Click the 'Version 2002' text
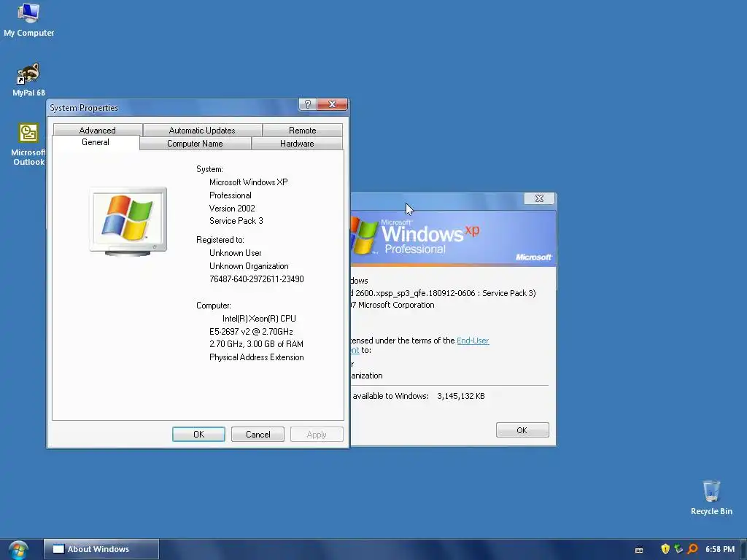The width and height of the screenshot is (747, 560). (x=232, y=209)
